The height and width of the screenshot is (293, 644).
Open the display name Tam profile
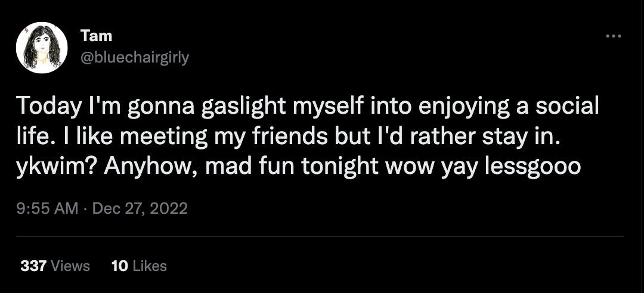click(96, 36)
